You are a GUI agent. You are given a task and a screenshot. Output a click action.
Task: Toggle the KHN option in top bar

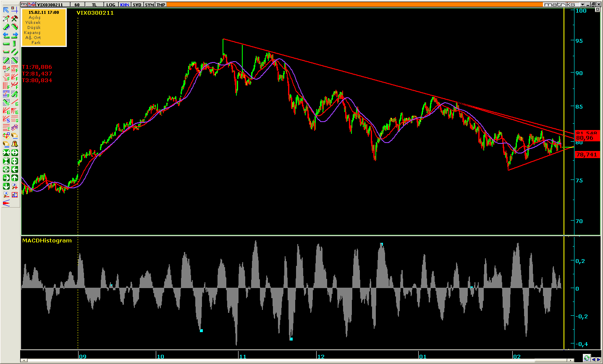(x=125, y=5)
